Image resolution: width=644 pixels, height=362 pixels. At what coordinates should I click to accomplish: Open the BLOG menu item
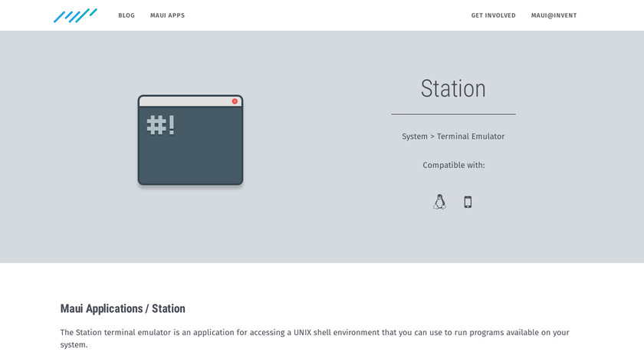click(x=127, y=15)
